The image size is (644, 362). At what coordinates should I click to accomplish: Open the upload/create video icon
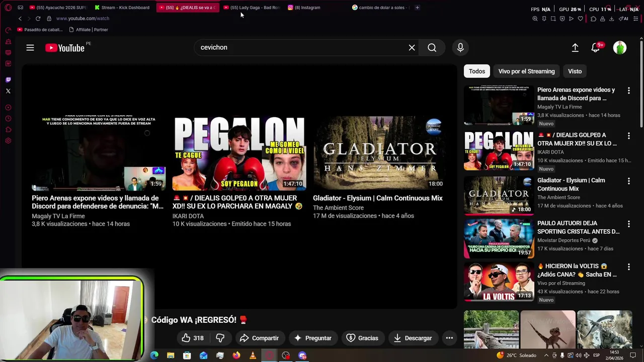575,47
